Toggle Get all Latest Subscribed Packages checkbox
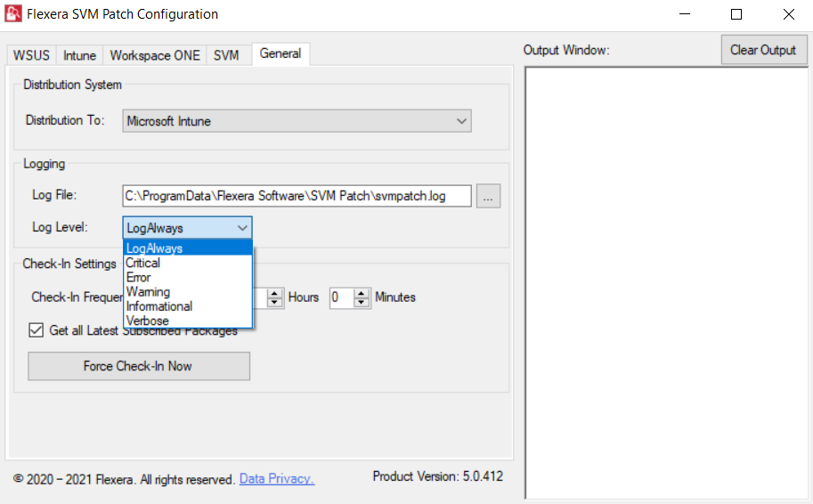This screenshot has height=504, width=813. coord(36,330)
